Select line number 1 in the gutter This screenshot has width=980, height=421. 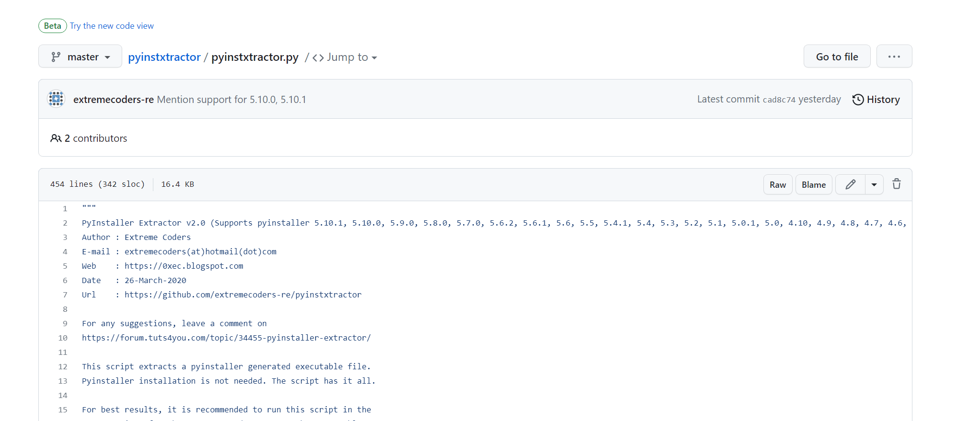pyautogui.click(x=65, y=209)
